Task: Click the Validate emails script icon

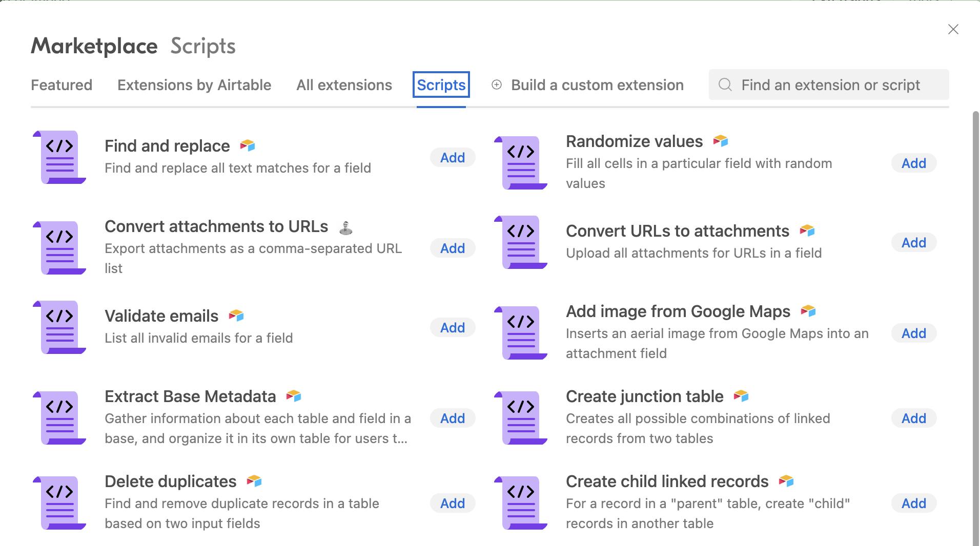Action: (60, 327)
